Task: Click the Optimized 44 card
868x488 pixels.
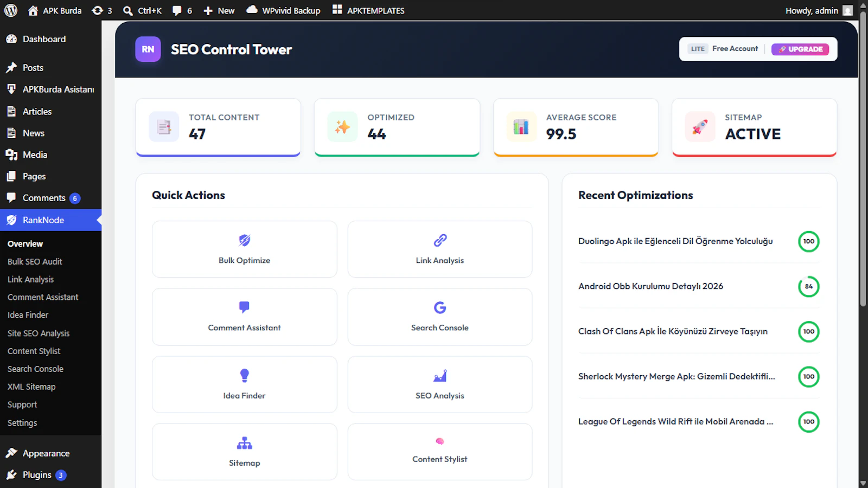Action: coord(397,127)
